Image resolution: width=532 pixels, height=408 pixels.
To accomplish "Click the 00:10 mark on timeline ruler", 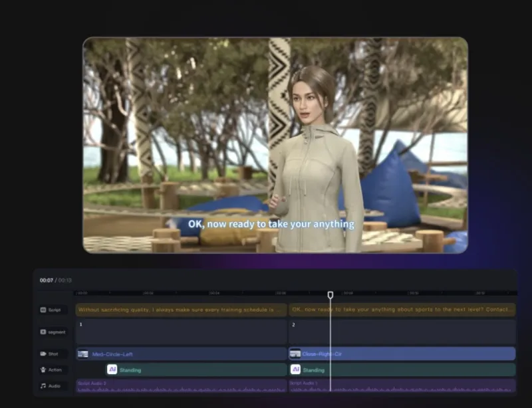I will click(414, 293).
